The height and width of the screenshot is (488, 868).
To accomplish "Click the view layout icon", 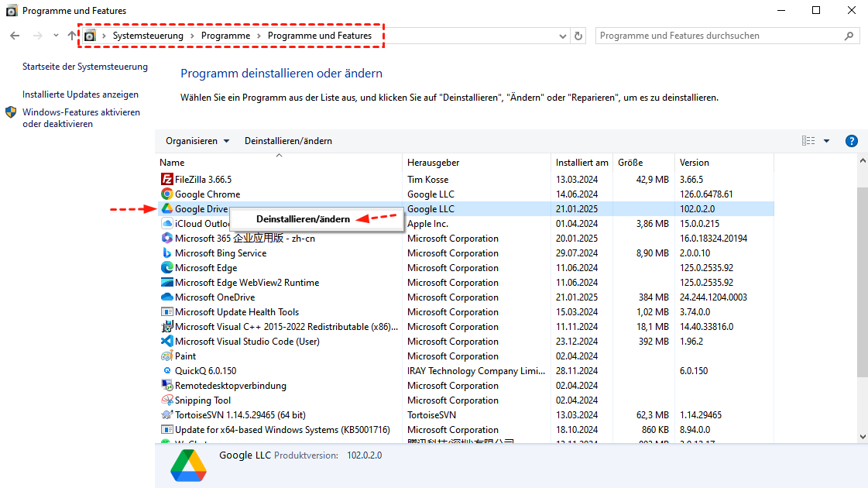I will (808, 141).
